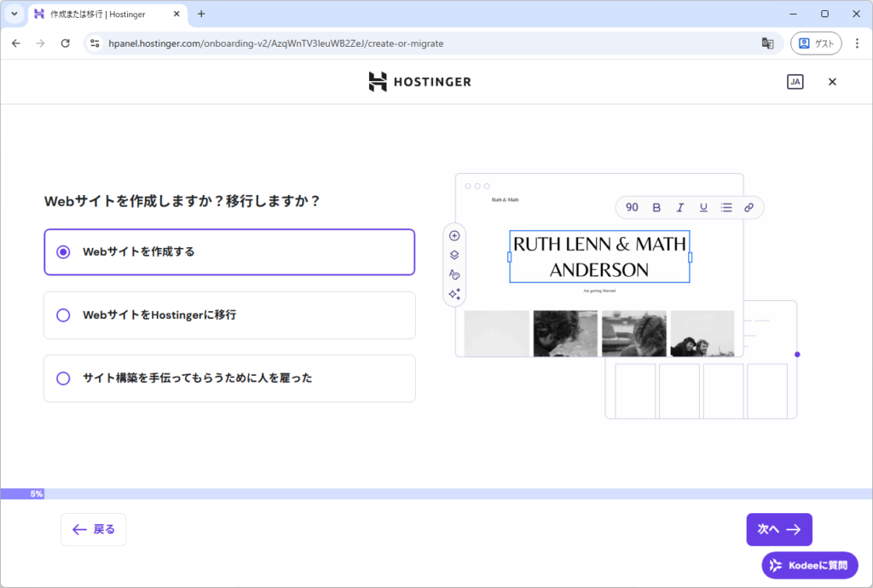The height and width of the screenshot is (588, 873).
Task: Click the browser translate page icon
Action: click(767, 43)
